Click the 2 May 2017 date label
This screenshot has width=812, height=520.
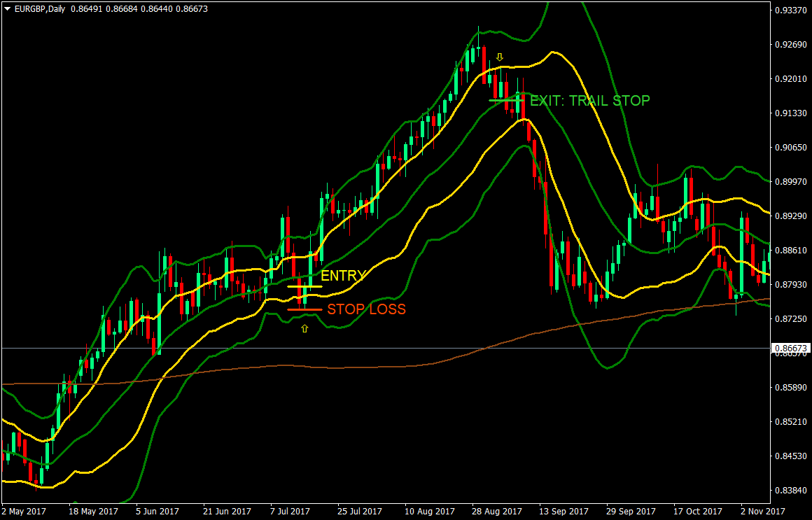pyautogui.click(x=24, y=512)
